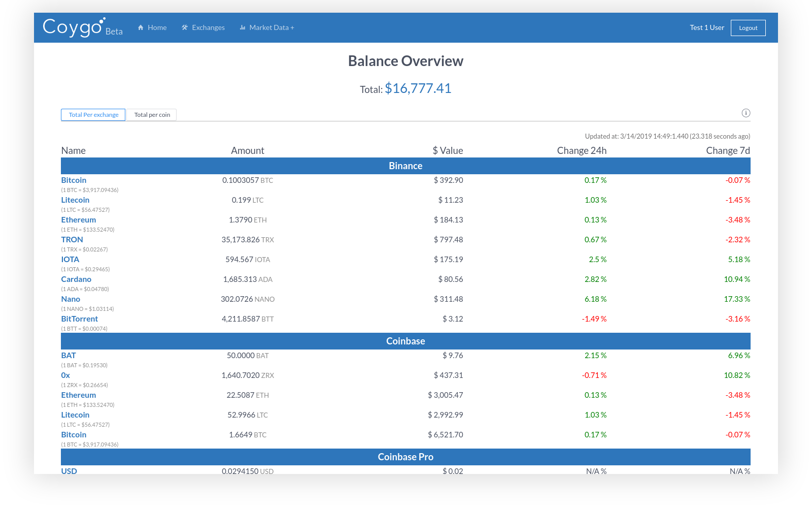Click the Coinbase section header bar
Image resolution: width=812 pixels, height=508 pixels.
405,341
